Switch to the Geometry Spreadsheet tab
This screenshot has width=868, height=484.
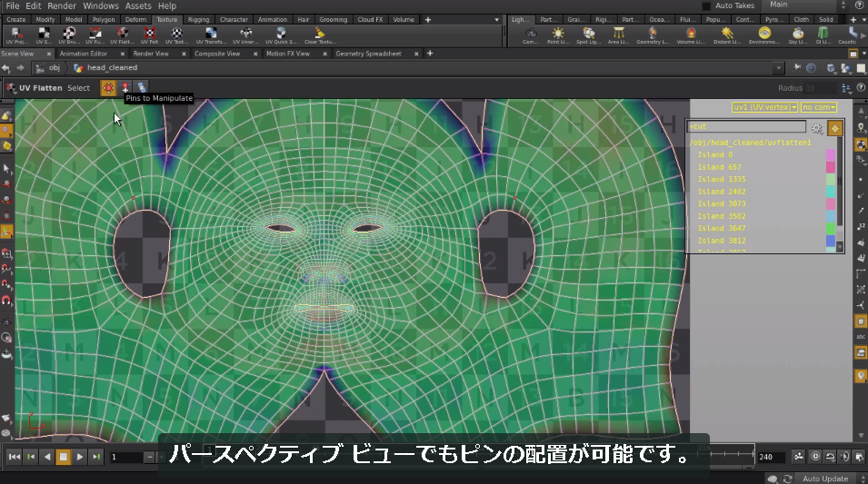(368, 54)
